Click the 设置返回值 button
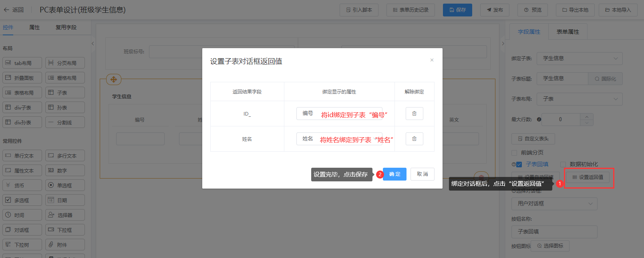 (588, 177)
